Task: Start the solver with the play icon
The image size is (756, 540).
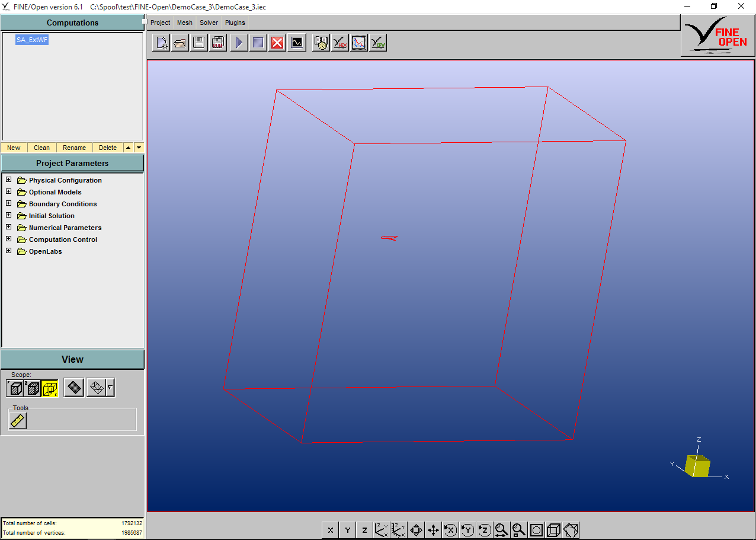Action: pyautogui.click(x=239, y=43)
